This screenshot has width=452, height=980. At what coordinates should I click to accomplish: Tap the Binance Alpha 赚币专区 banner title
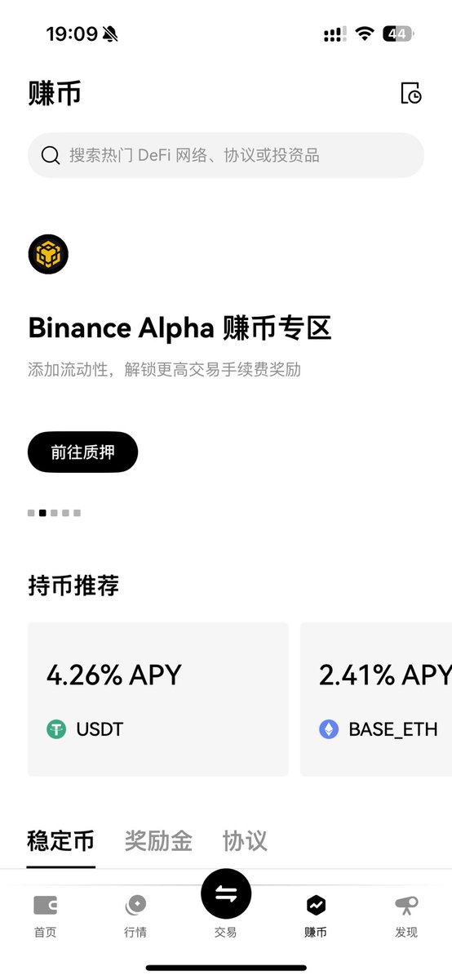tap(179, 327)
